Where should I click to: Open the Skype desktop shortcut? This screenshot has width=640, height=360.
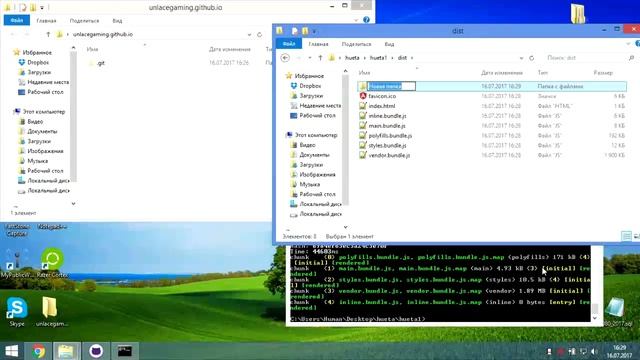pyautogui.click(x=17, y=312)
